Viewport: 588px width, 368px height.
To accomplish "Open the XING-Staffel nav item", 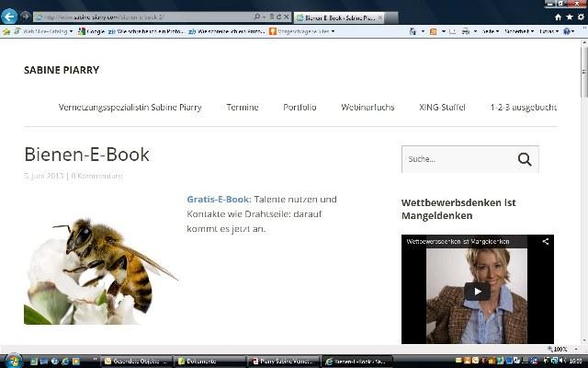I will [x=442, y=108].
